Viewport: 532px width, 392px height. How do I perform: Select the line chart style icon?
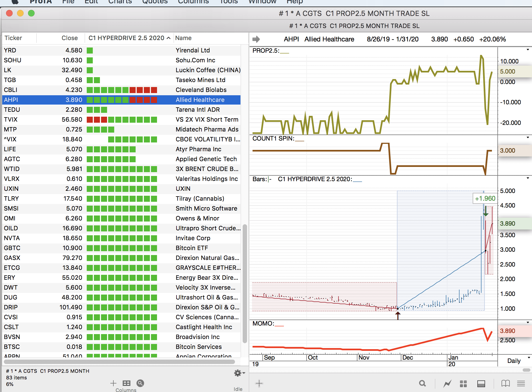point(447,383)
